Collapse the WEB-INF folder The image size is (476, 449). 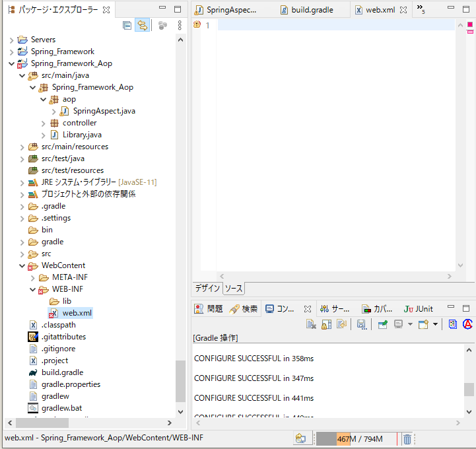(33, 289)
